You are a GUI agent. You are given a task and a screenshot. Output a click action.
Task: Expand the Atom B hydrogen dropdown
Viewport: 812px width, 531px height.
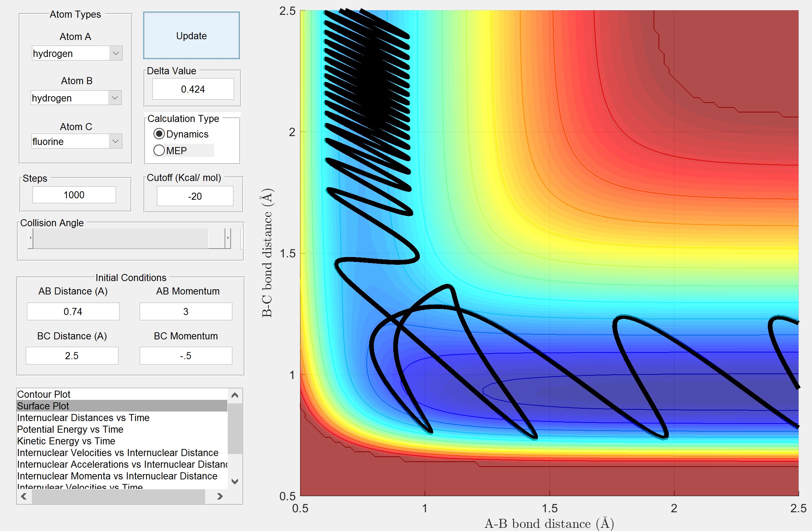pos(114,98)
